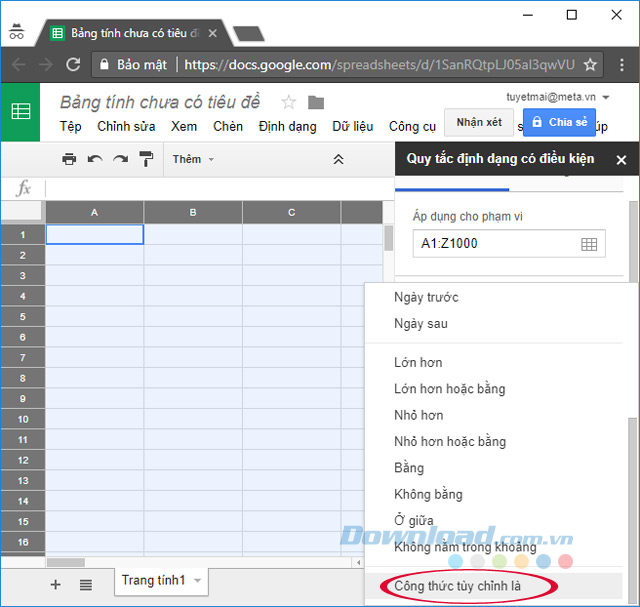The height and width of the screenshot is (607, 640).
Task: Select row 10 header
Action: (22, 419)
